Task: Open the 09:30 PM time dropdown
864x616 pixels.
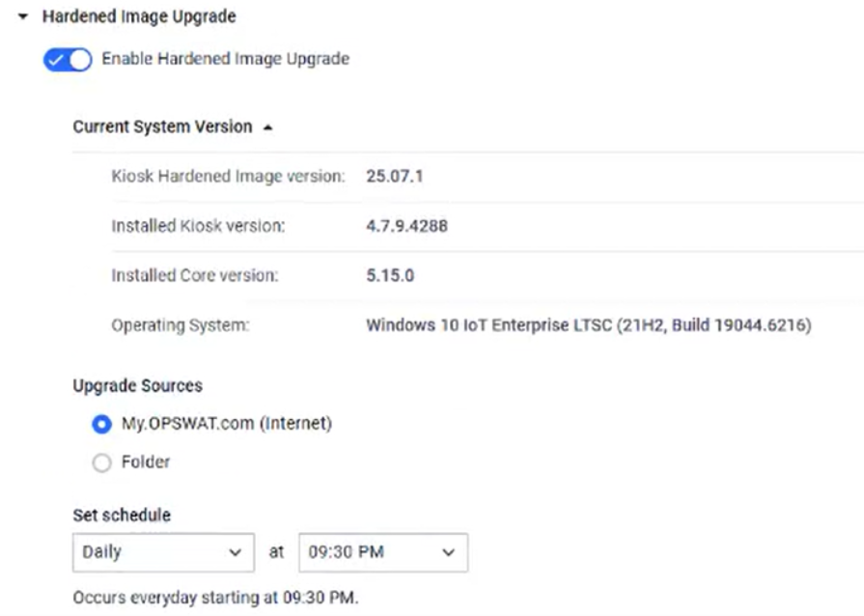Action: (x=383, y=552)
